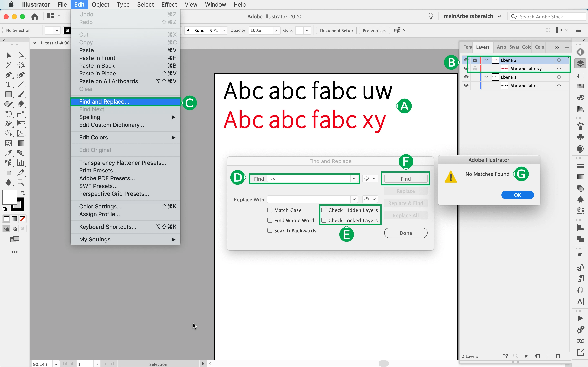Open the Find field history dropdown

[x=354, y=179]
